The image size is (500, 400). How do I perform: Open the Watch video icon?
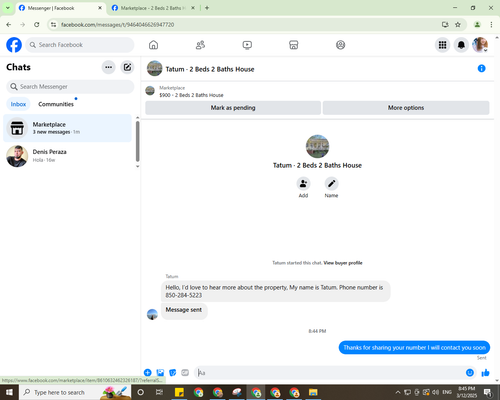(x=247, y=45)
